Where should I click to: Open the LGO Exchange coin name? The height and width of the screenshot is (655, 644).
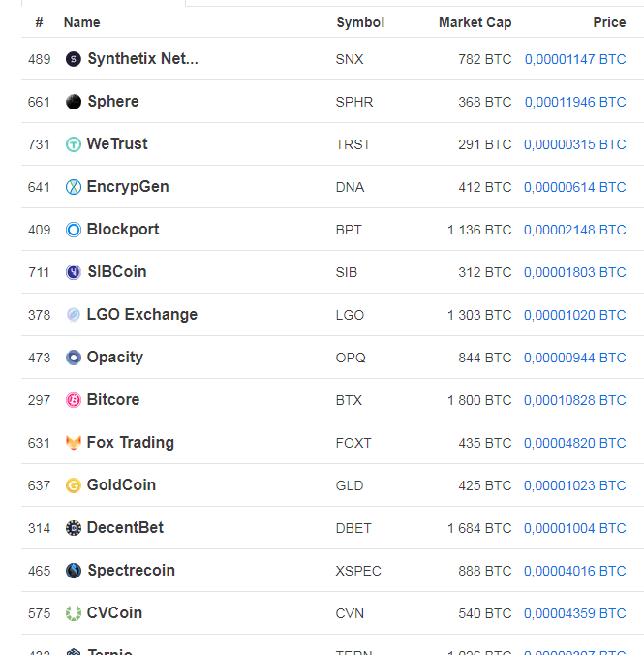pyautogui.click(x=142, y=315)
